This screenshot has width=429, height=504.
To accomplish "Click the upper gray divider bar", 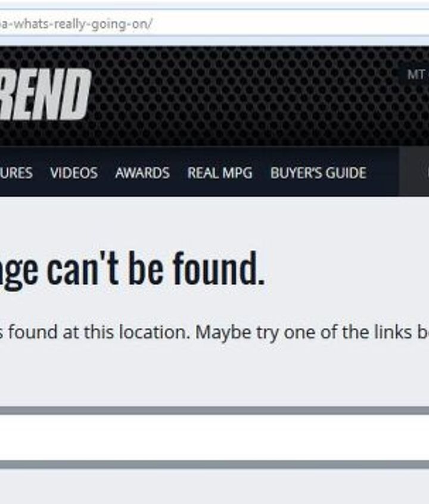I will click(x=214, y=410).
